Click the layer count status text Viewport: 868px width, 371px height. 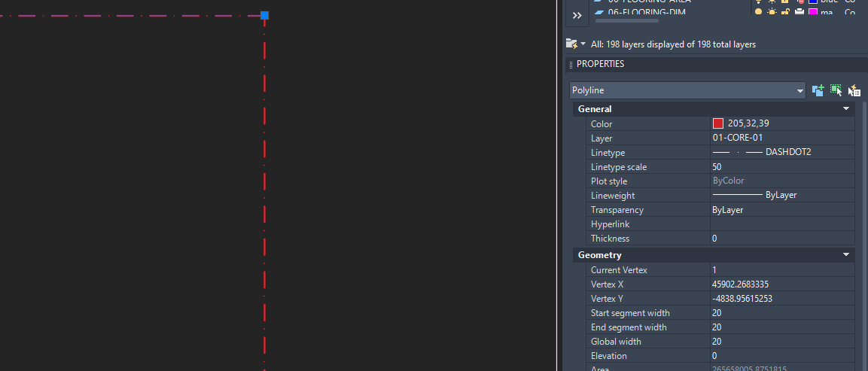click(673, 44)
